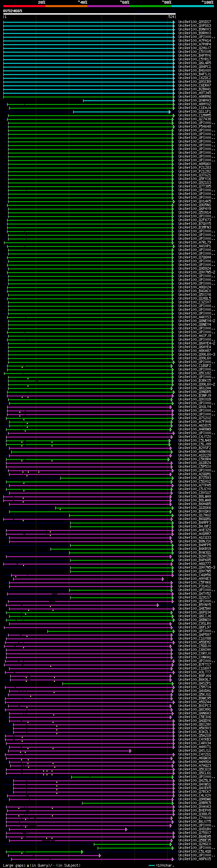The width and height of the screenshot is (217, 868).
Task: Click the green ~80% identity legend segment
Action: click(x=150, y=6)
